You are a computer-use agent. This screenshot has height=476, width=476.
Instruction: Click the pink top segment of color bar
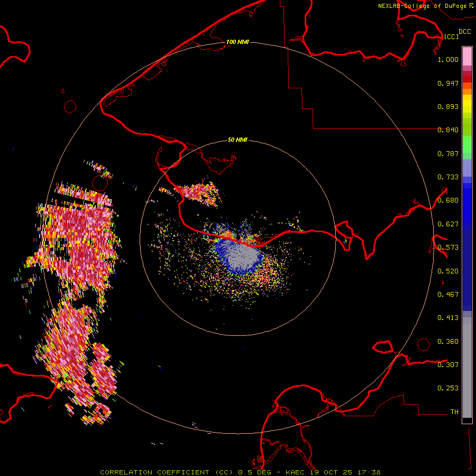tap(467, 57)
